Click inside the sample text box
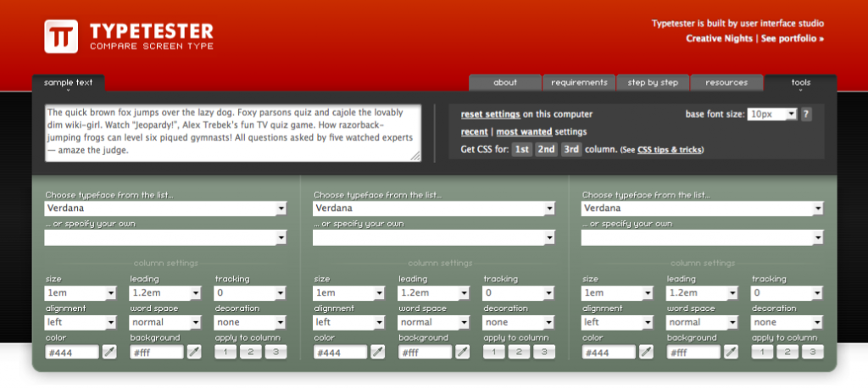Screen dimensions: 868x389 (x=233, y=133)
